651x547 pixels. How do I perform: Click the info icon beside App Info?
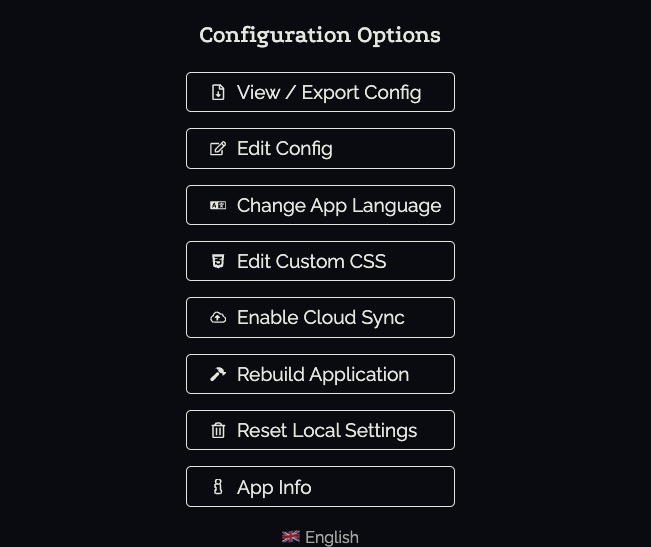pos(218,487)
